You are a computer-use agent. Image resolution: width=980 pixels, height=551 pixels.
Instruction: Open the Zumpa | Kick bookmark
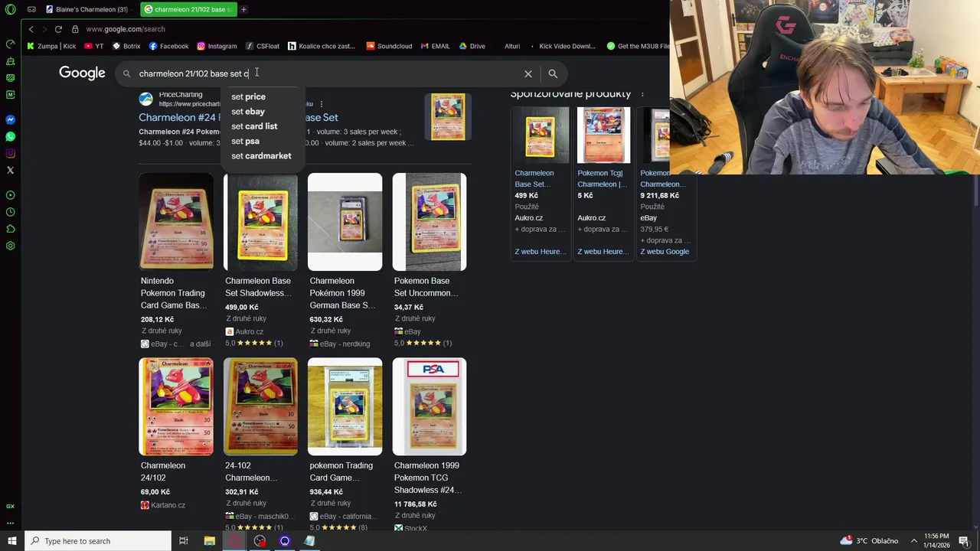pos(51,46)
